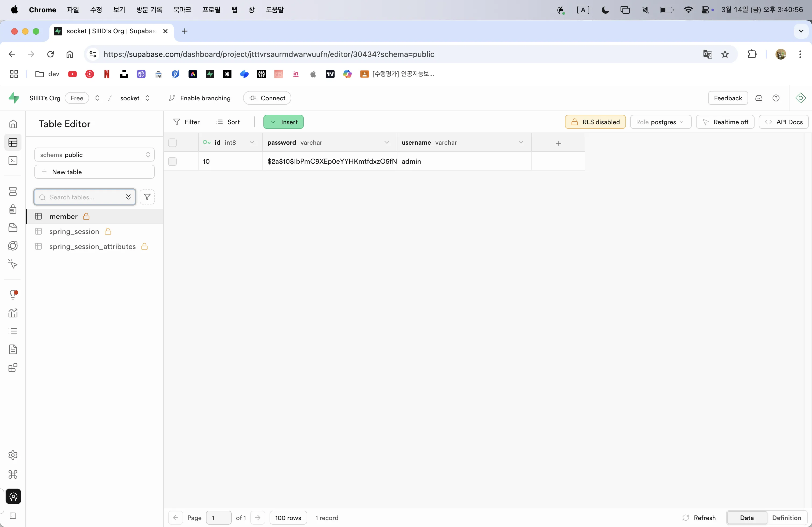
Task: Select the checkbox for row id 10
Action: tap(172, 161)
